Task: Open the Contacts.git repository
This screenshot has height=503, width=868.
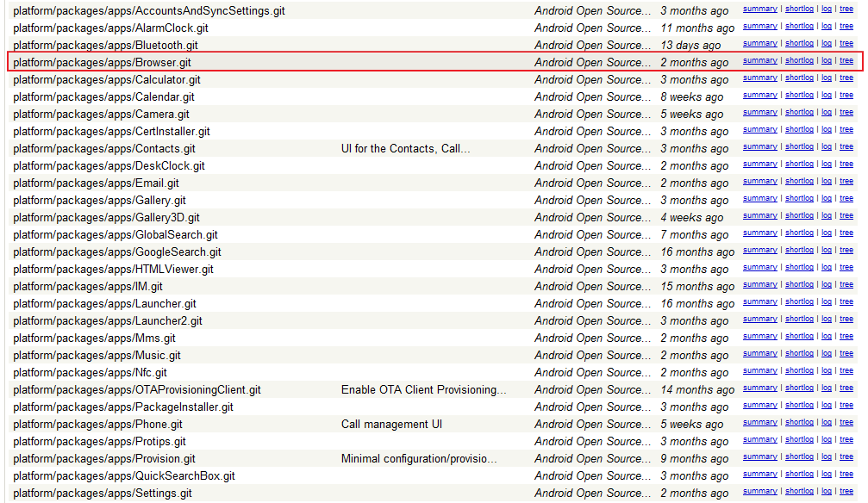Action: (104, 148)
